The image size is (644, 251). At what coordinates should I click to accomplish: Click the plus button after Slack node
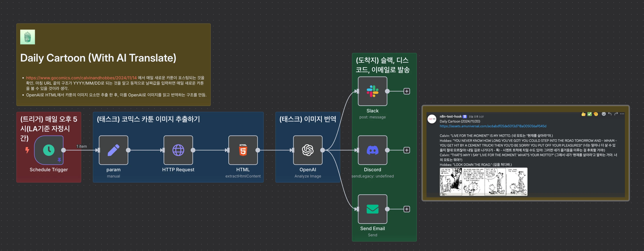click(407, 91)
